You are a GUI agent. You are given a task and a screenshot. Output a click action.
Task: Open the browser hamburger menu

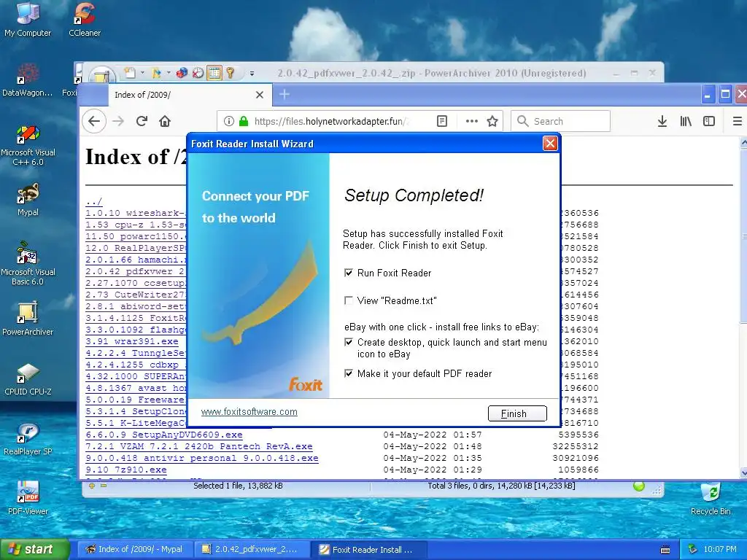(x=737, y=122)
